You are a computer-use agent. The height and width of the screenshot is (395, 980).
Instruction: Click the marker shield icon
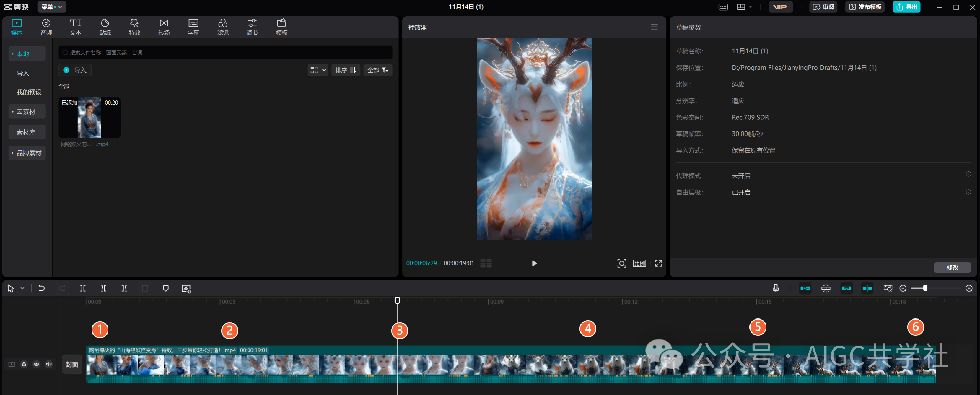pyautogui.click(x=165, y=288)
